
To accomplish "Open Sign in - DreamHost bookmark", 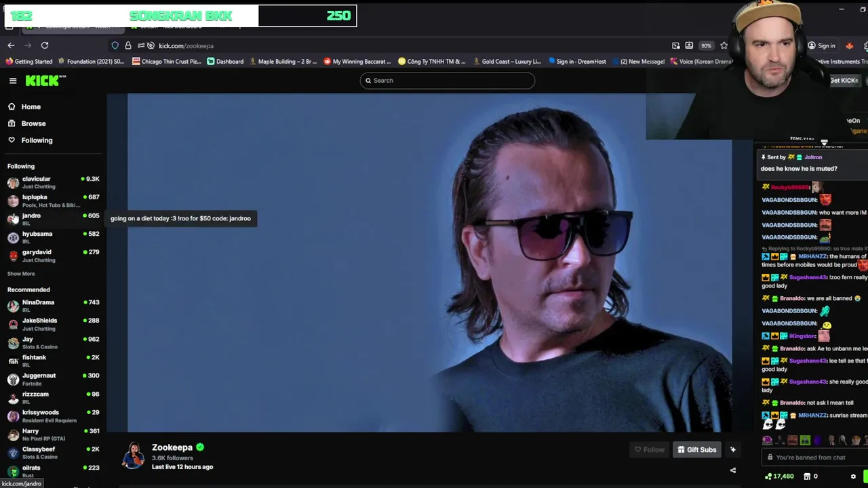I will point(577,62).
